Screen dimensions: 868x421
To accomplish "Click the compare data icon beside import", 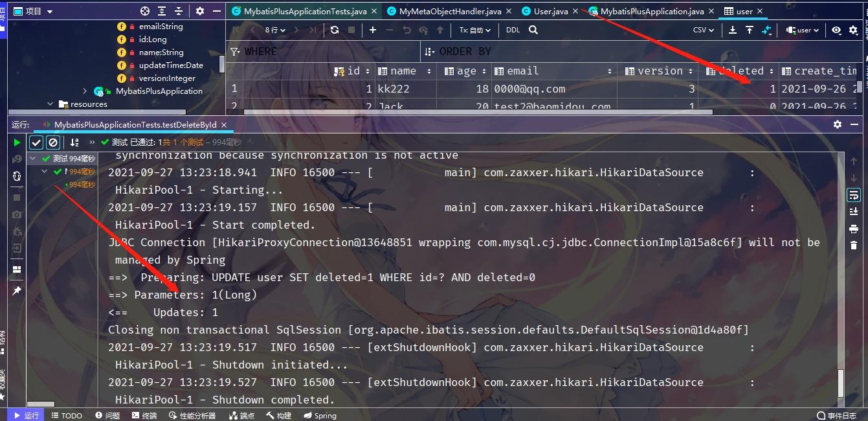I will pyautogui.click(x=766, y=30).
